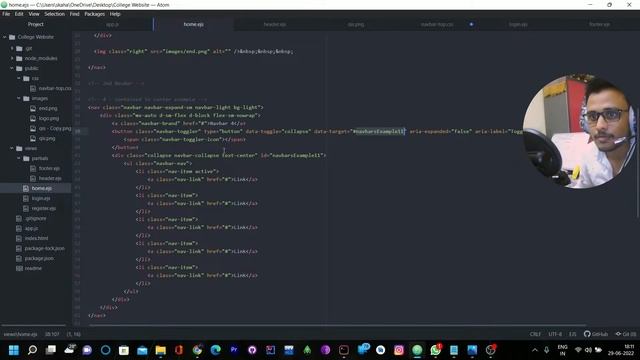Open WhatsApp from the taskbar
Image resolution: width=640 pixels, height=360 pixels.
click(436, 350)
